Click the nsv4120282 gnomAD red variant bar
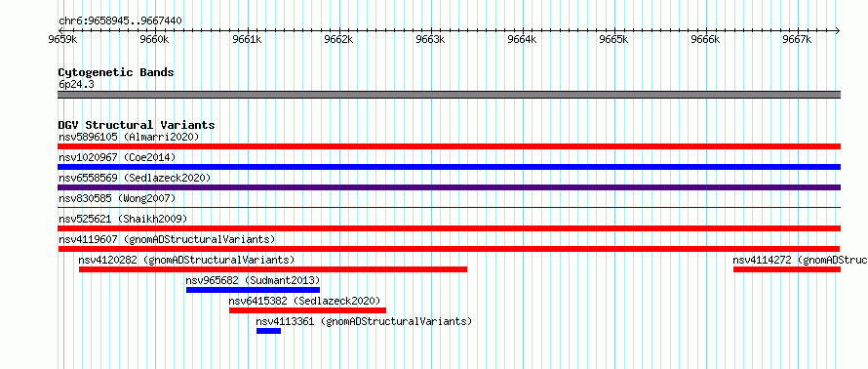This screenshot has width=868, height=369. (273, 269)
